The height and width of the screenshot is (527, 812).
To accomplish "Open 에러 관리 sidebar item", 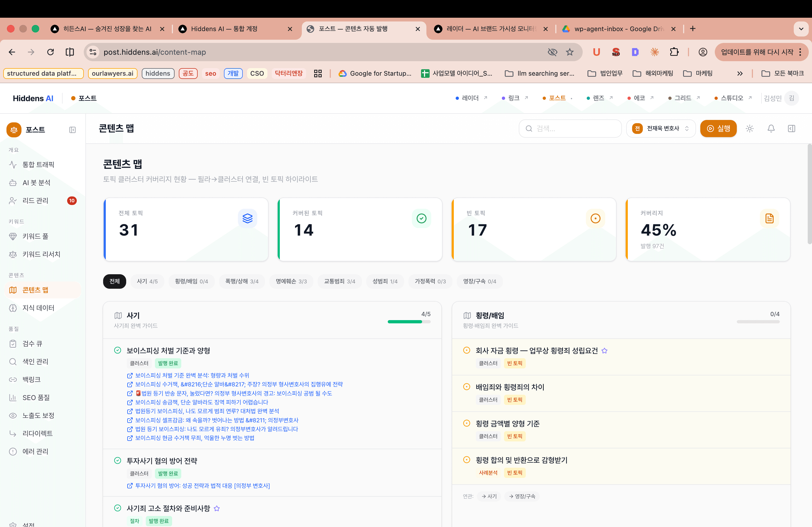I will pyautogui.click(x=43, y=451).
